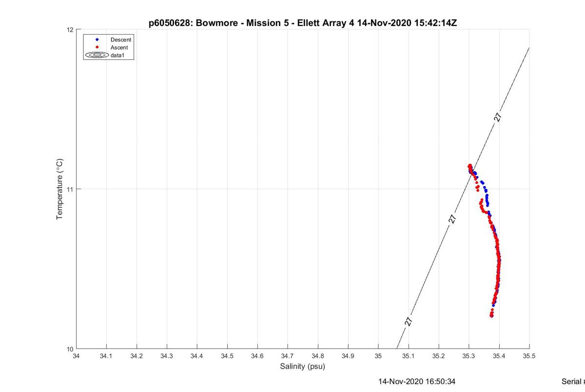Click the x-axis tick label "35.2"
Screen dimensions: 585x392
438,356
